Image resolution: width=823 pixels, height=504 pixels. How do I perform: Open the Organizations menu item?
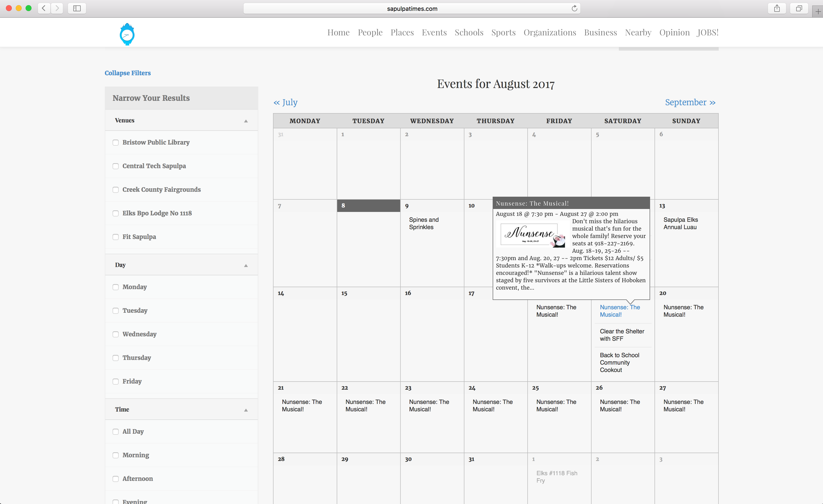[550, 32]
